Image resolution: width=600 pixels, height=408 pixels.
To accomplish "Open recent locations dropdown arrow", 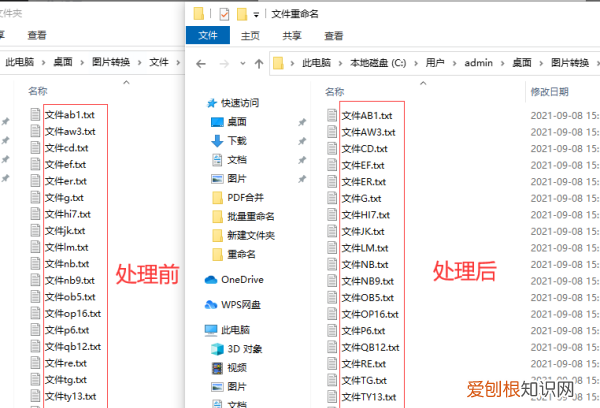I will (243, 63).
